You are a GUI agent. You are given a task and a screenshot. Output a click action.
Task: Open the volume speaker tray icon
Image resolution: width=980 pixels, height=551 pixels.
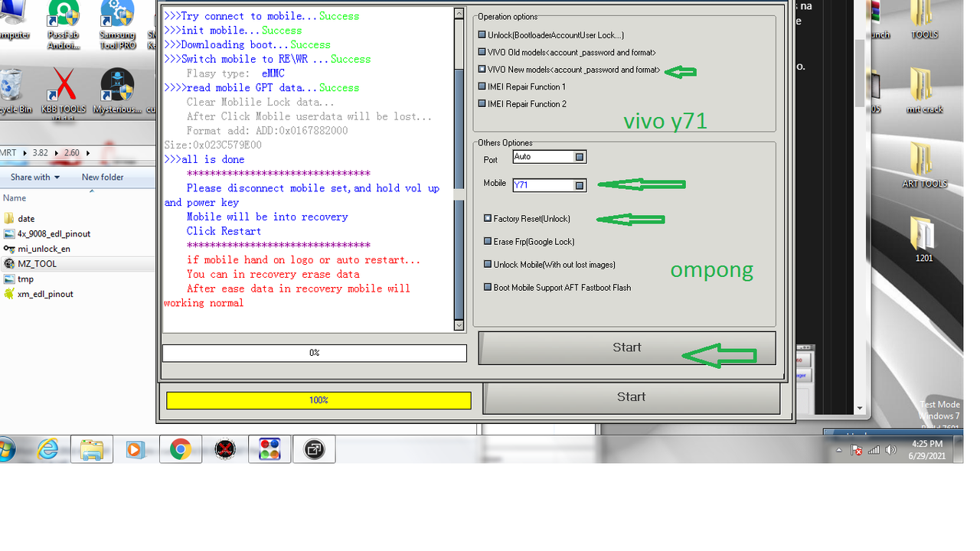(890, 450)
